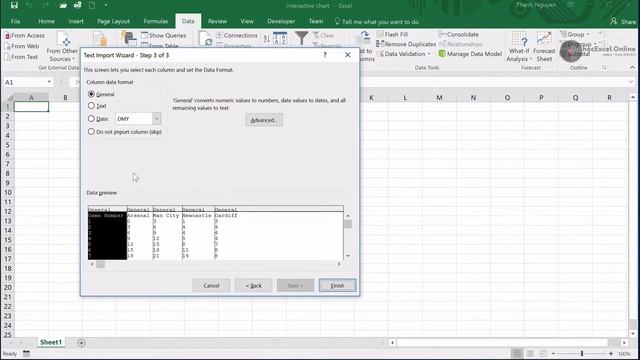640x360 pixels.
Task: Close the Text Import Wizard dialog
Action: (347, 55)
